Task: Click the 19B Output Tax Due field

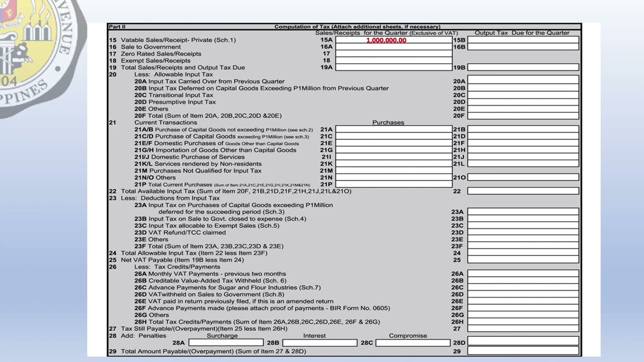Action: [523, 67]
